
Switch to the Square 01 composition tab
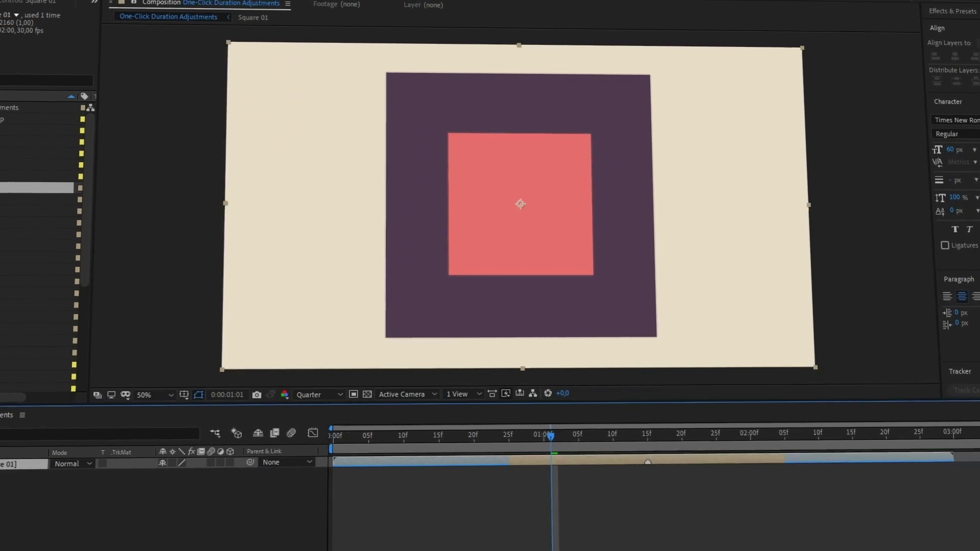pyautogui.click(x=253, y=17)
